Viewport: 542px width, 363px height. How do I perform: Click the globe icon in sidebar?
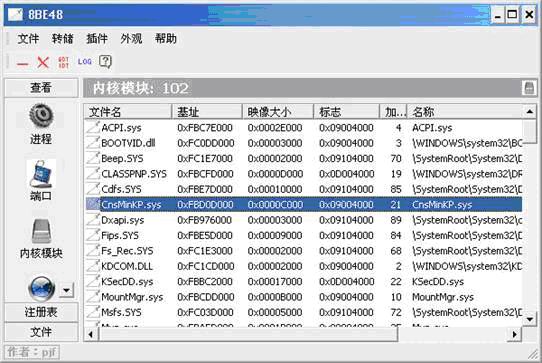click(41, 288)
